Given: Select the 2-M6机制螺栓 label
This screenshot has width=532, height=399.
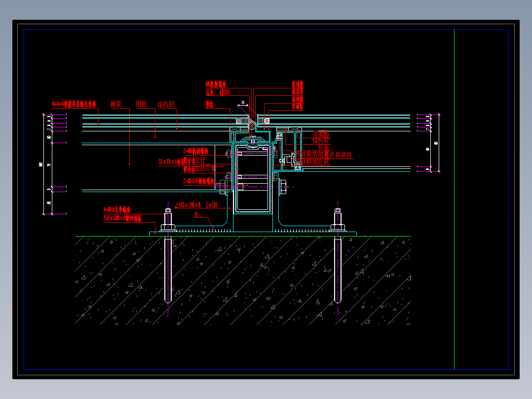Looking at the screenshot, I should [196, 151].
